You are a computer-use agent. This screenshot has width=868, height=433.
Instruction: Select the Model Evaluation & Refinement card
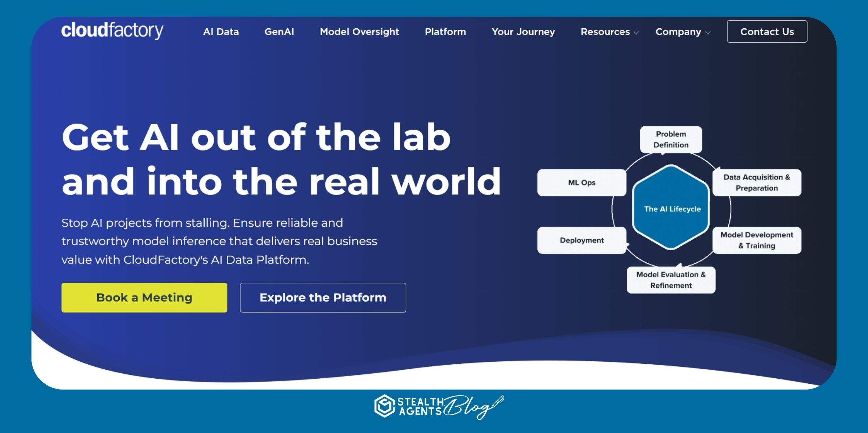pos(671,280)
